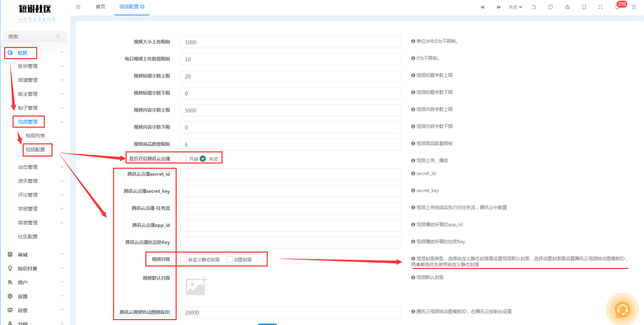
Task: Expand 动态管理 using its chevron
Action: click(x=62, y=167)
